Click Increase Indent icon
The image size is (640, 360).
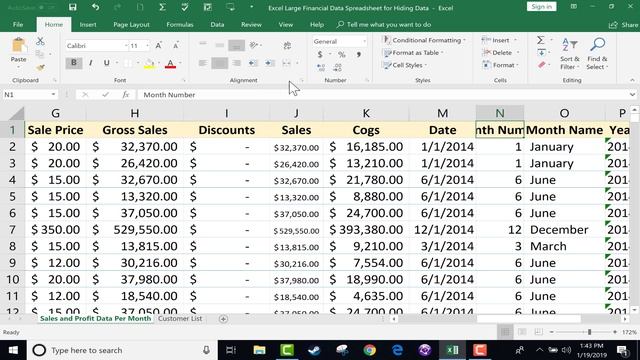point(270,63)
